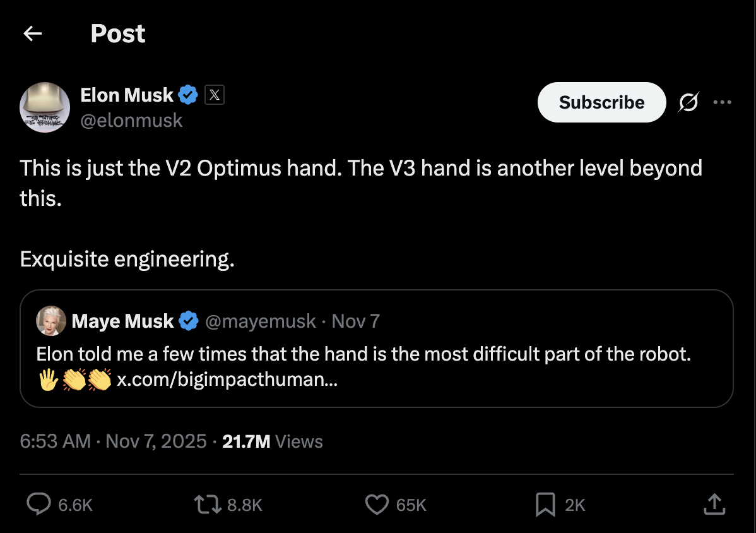The width and height of the screenshot is (756, 533).
Task: Open the more options menu on the post
Action: click(x=723, y=102)
